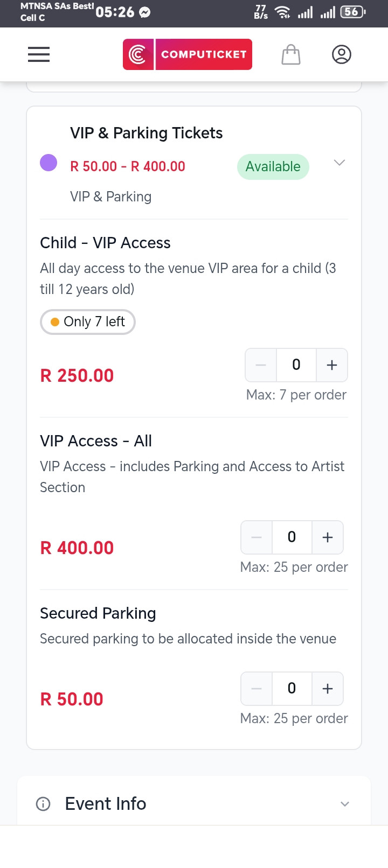Viewport: 388px width, 868px height.
Task: Click the purple VIP category color dot
Action: [48, 163]
